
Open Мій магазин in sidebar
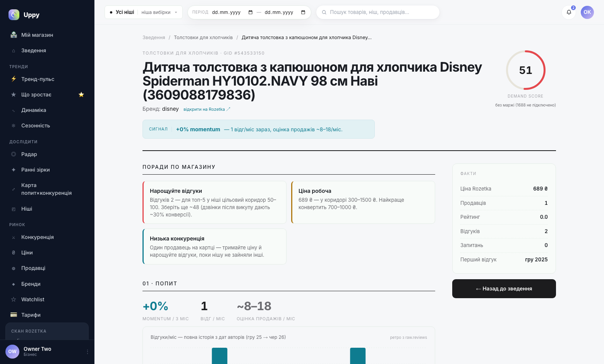(x=47, y=35)
